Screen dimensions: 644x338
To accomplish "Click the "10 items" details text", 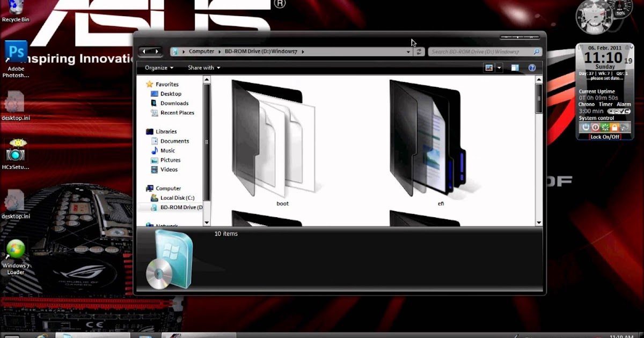I will click(x=226, y=234).
